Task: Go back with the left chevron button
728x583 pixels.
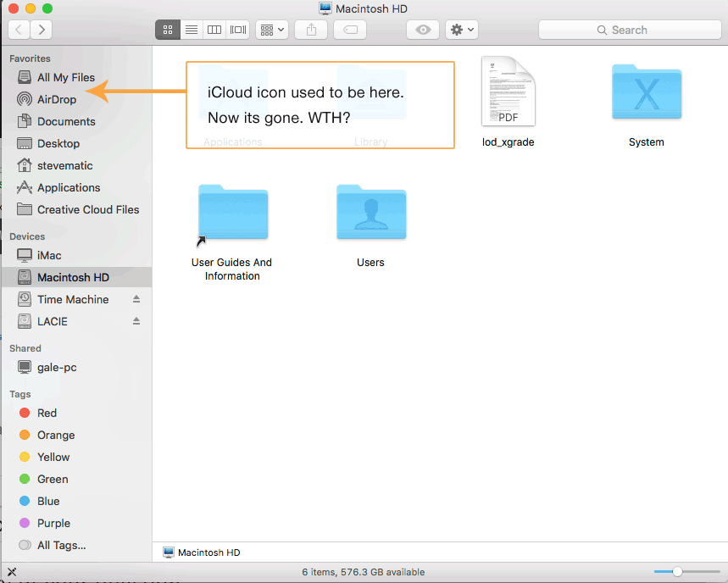Action: pos(19,30)
